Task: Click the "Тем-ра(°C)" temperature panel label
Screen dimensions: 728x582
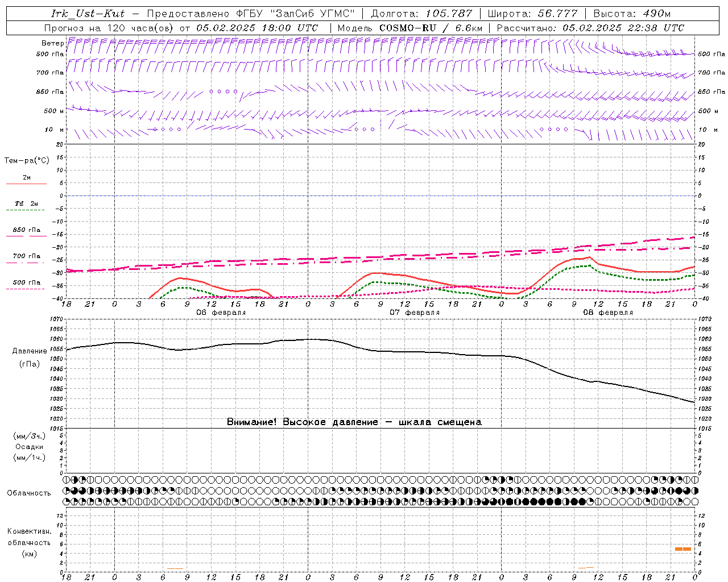Action: pos(27,161)
